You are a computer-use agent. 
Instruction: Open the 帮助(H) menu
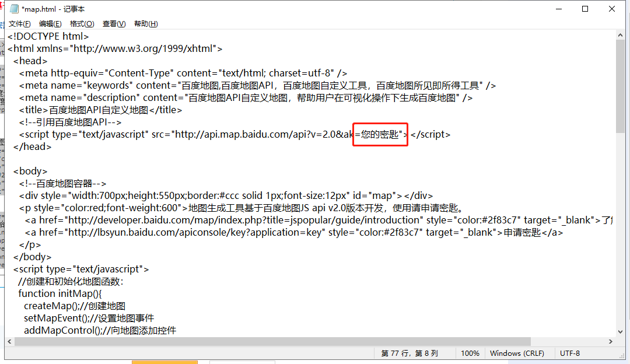click(146, 24)
